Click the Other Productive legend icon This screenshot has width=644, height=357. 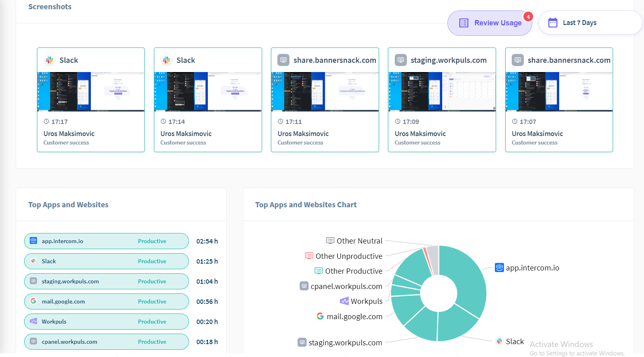pos(318,271)
